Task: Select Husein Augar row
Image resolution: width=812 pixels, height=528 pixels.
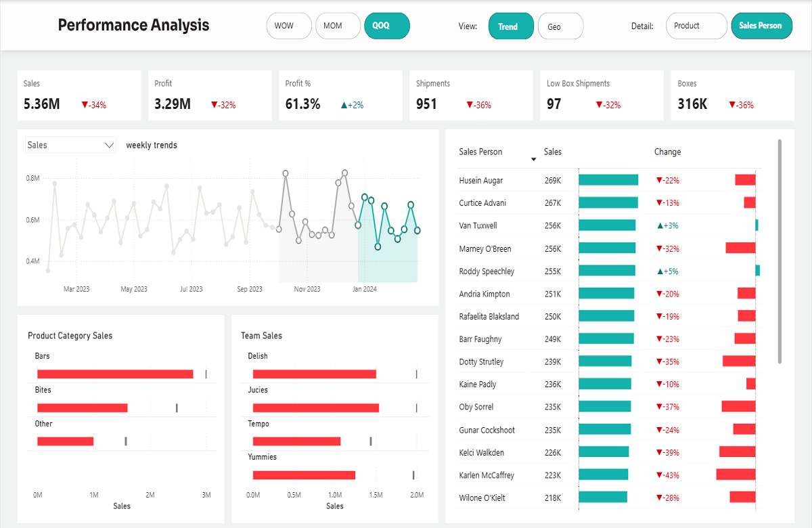Action: [609, 180]
